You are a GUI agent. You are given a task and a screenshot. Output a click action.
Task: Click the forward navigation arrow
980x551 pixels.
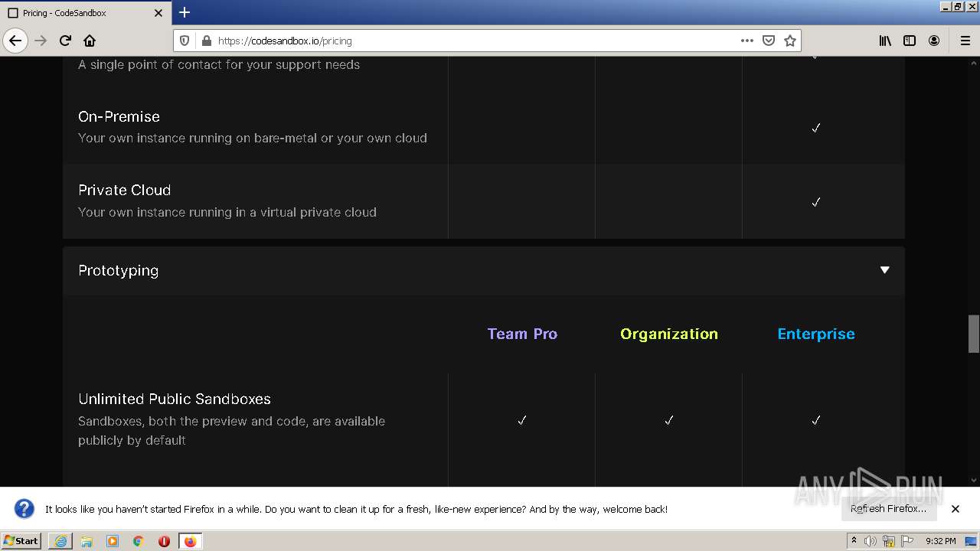pyautogui.click(x=41, y=41)
